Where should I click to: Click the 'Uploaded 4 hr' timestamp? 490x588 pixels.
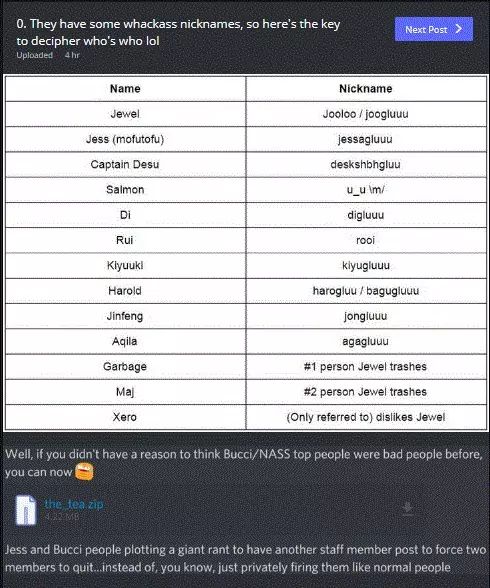[48, 55]
